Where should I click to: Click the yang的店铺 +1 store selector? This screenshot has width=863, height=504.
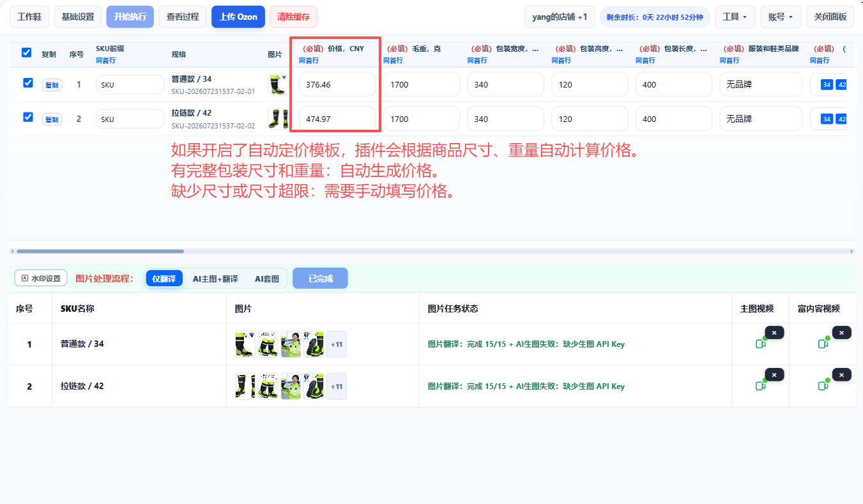coord(560,17)
